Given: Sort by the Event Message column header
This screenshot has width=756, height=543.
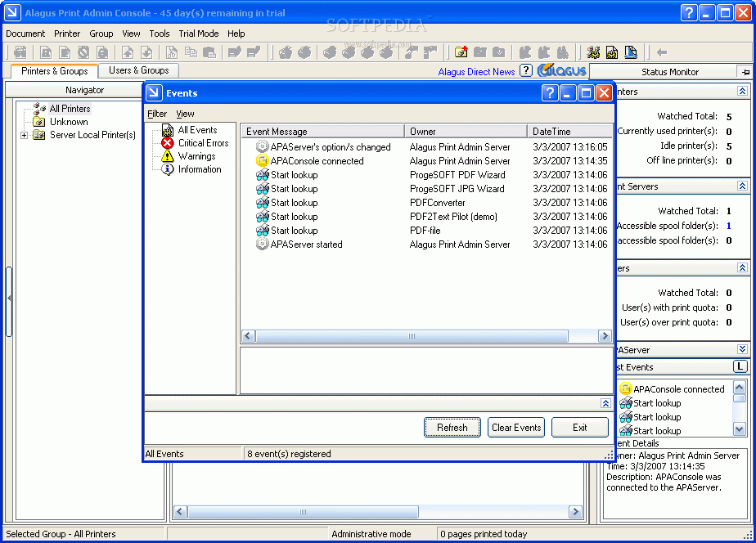Looking at the screenshot, I should (x=322, y=131).
